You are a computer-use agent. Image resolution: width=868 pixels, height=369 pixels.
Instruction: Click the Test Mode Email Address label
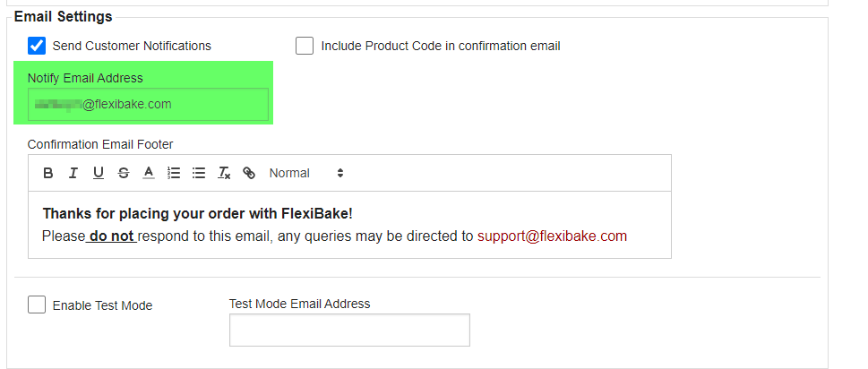pyautogui.click(x=299, y=304)
